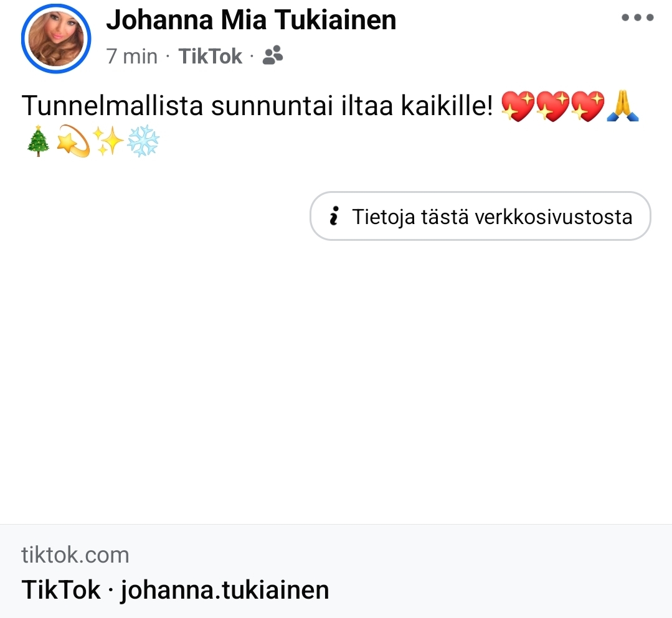Click the friends audience icon
The image size is (672, 618).
pos(272,57)
